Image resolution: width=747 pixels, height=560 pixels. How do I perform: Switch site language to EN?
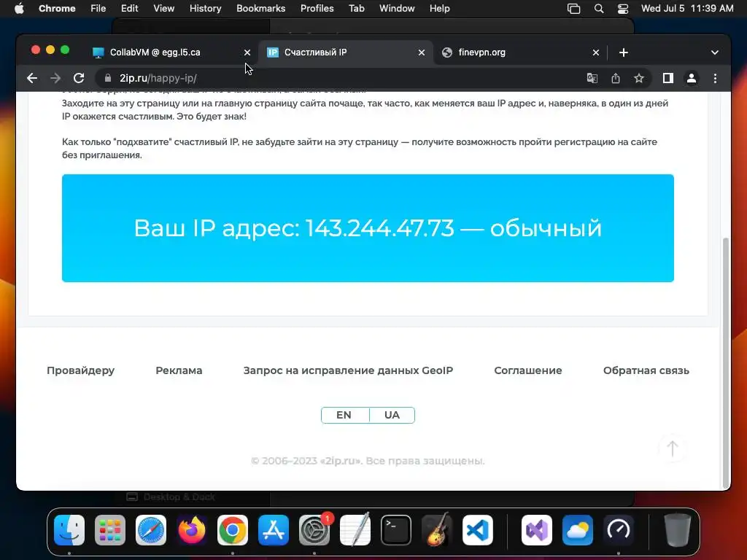(344, 415)
